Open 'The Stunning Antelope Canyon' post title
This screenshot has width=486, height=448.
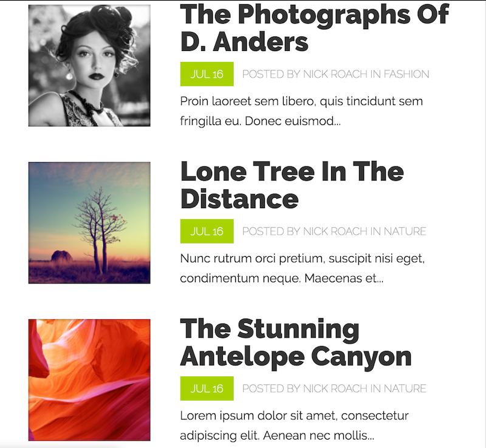(x=296, y=342)
